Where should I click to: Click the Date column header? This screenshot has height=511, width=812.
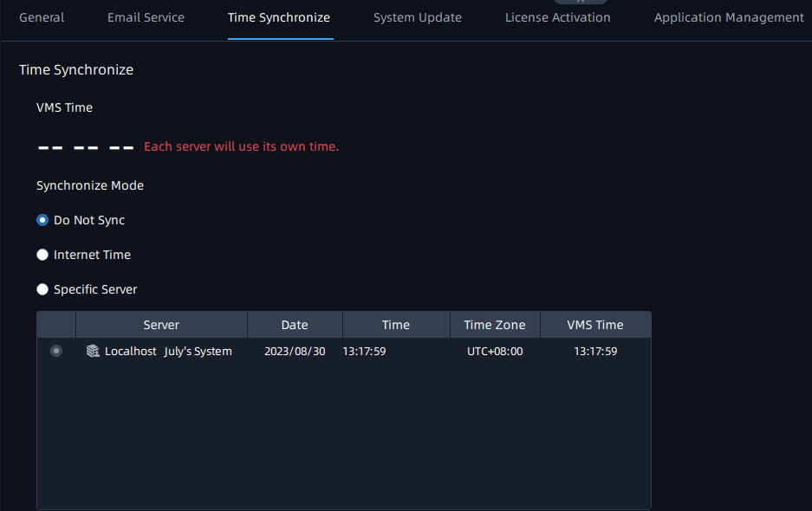(x=295, y=325)
